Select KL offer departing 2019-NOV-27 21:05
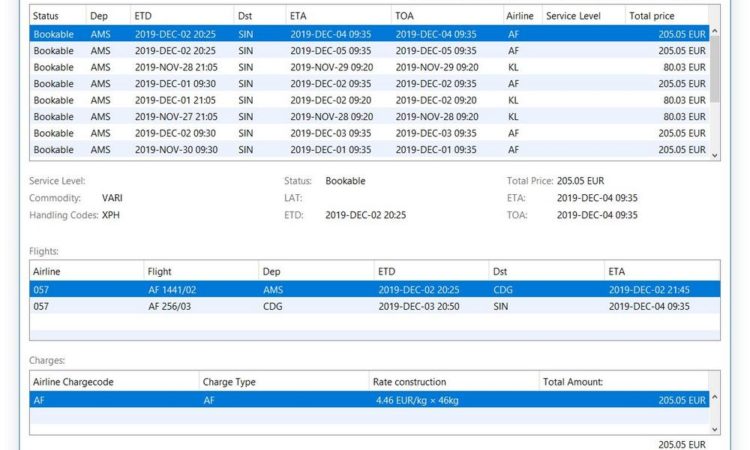The image size is (750, 450). (369, 117)
